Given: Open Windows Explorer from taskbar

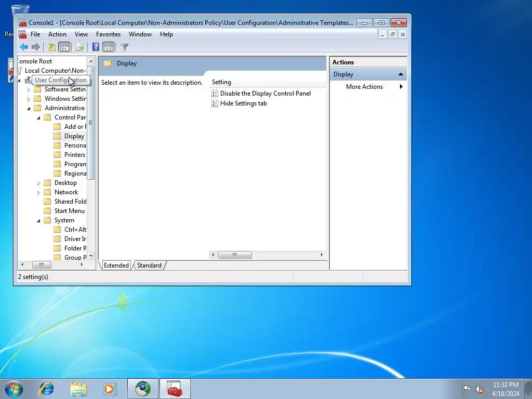Looking at the screenshot, I should coord(78,389).
